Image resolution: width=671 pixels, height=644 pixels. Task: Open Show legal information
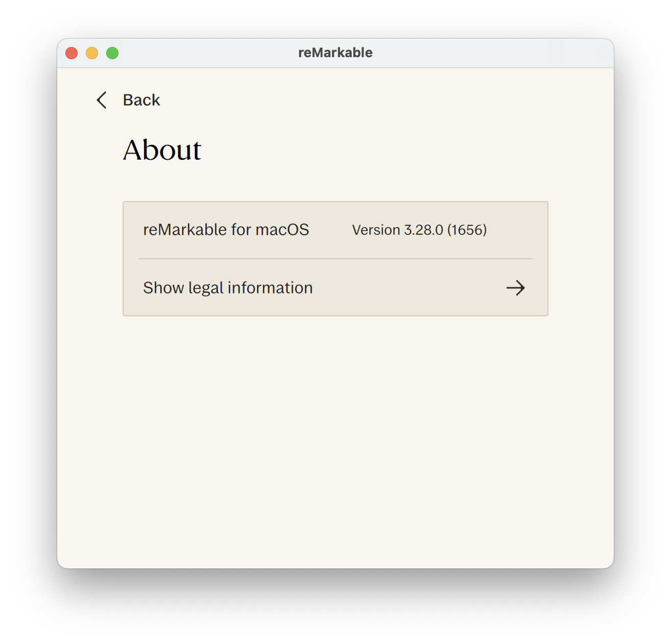[x=335, y=288]
